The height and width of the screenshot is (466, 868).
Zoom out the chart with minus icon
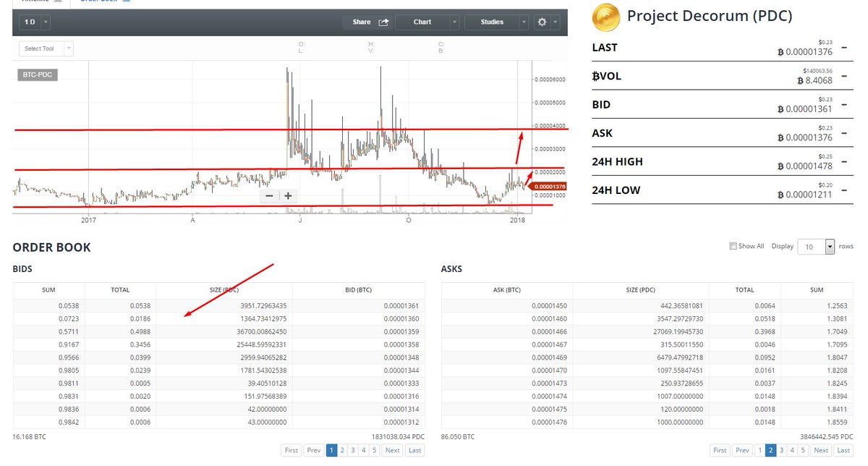click(269, 195)
